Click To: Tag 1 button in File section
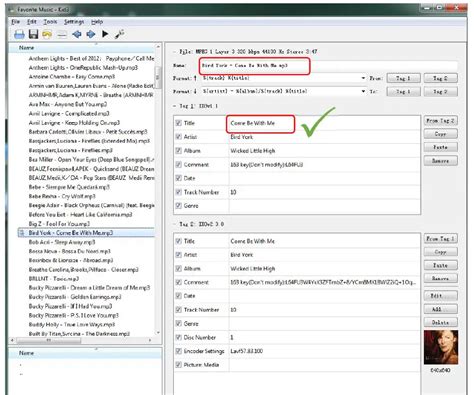Viewport: 474px width, 395px height. (403, 91)
